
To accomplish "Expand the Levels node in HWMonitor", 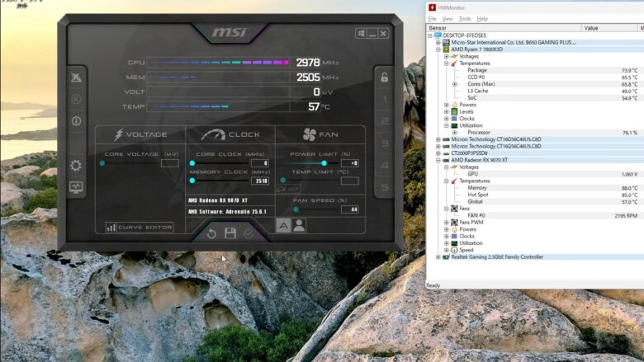I will [x=447, y=111].
